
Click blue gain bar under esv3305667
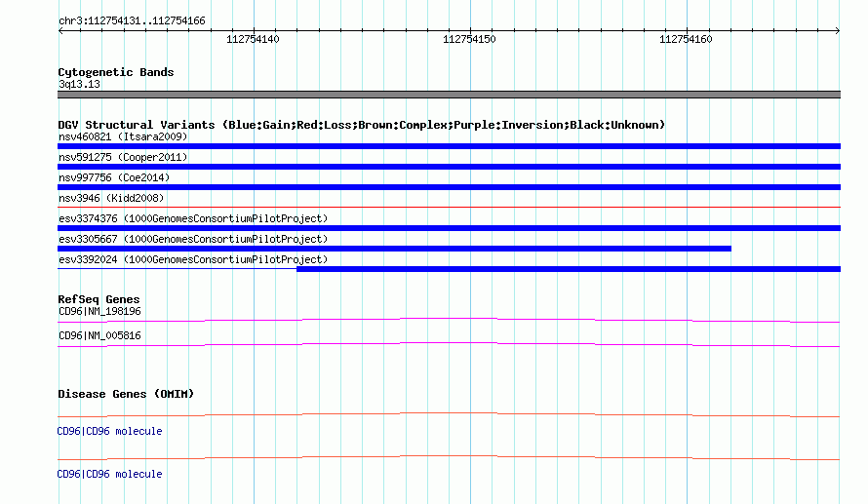tap(394, 249)
